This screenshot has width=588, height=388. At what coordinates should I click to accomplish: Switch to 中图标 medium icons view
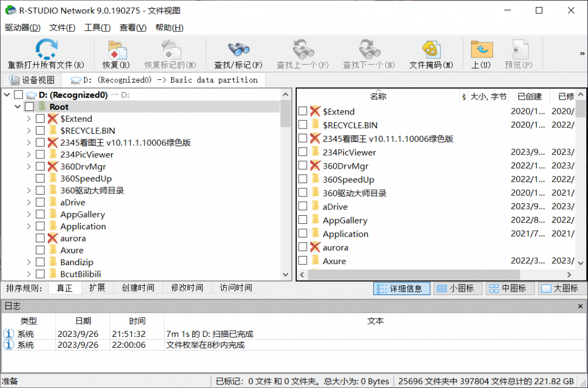pyautogui.click(x=510, y=288)
